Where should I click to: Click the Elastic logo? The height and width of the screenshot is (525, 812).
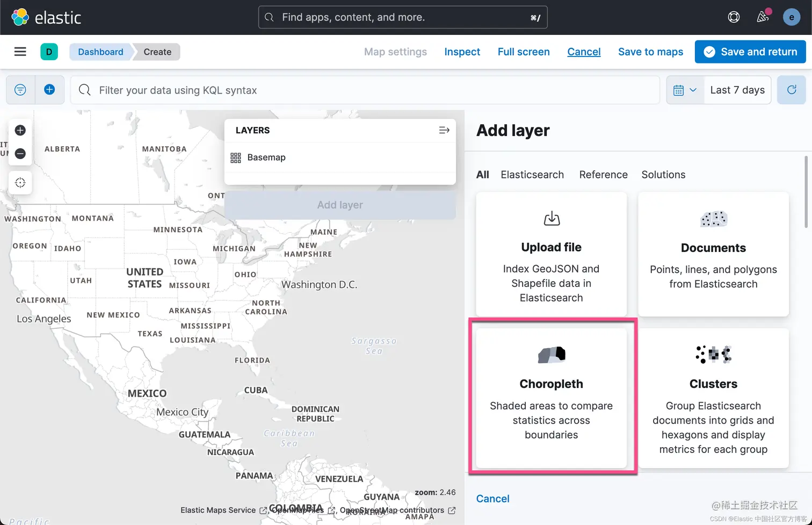[46, 17]
